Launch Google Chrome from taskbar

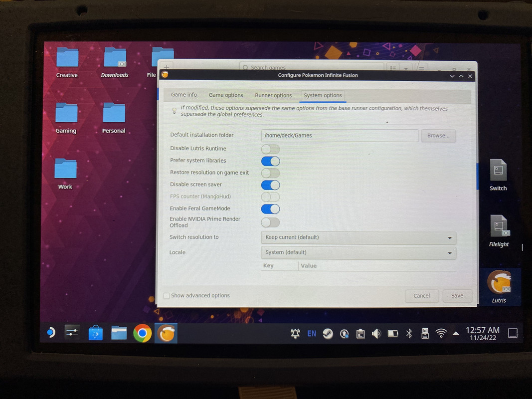tap(142, 334)
